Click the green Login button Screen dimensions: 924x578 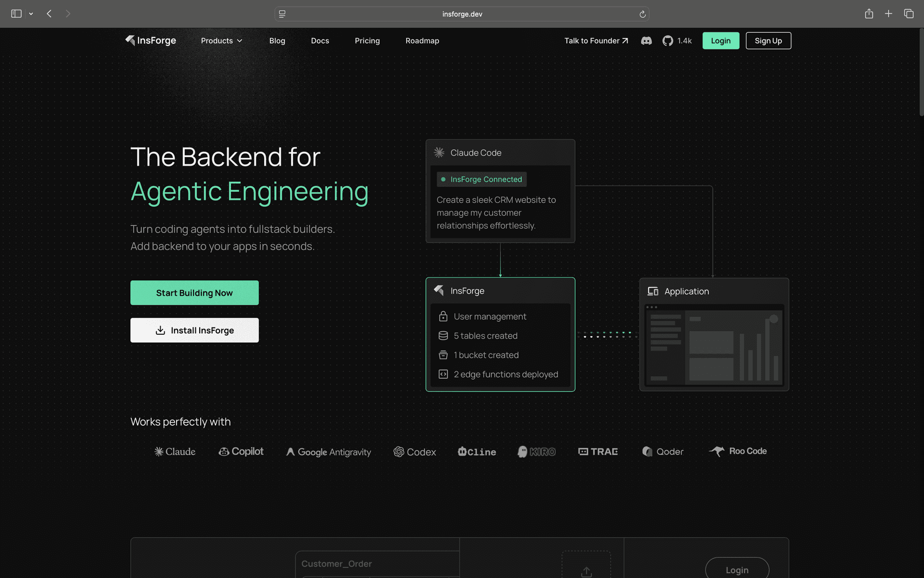pos(720,41)
